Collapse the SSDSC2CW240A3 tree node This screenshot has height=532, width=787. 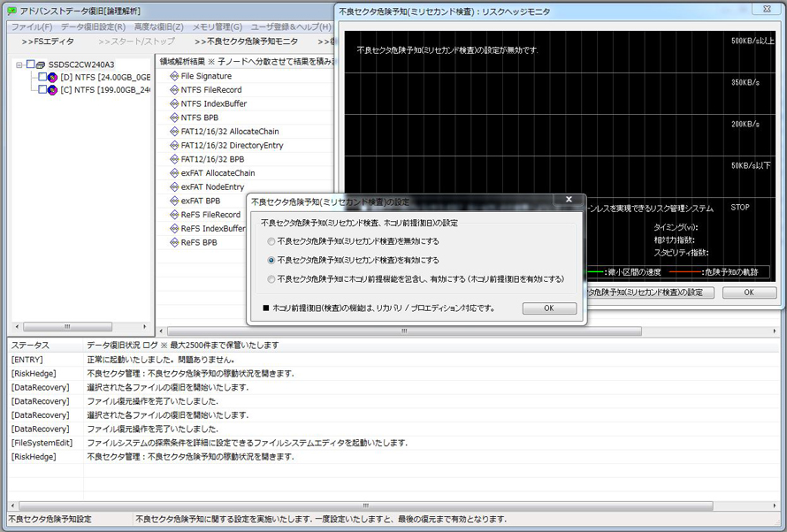point(19,65)
